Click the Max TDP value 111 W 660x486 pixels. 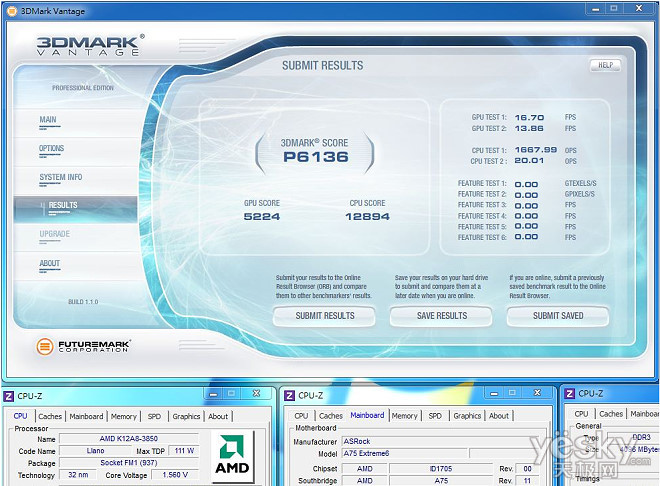(184, 451)
